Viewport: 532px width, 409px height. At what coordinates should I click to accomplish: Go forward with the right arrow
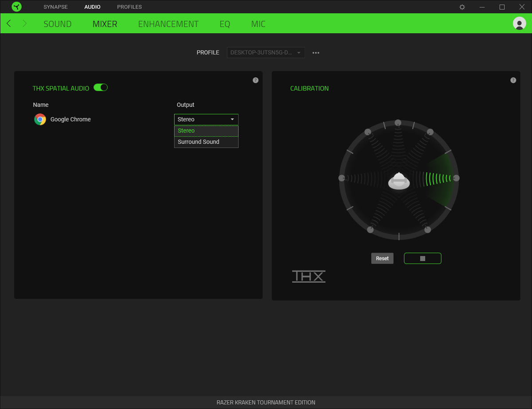click(24, 23)
